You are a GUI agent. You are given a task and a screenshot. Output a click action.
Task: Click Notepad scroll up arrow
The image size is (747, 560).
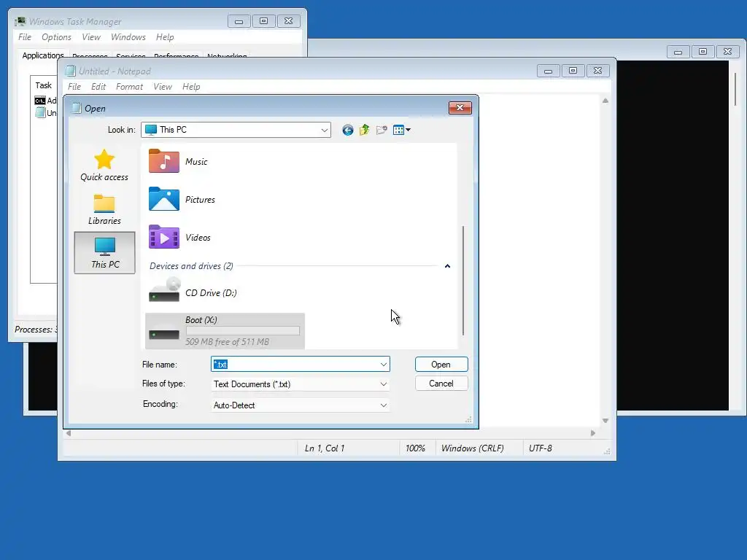[x=605, y=101]
